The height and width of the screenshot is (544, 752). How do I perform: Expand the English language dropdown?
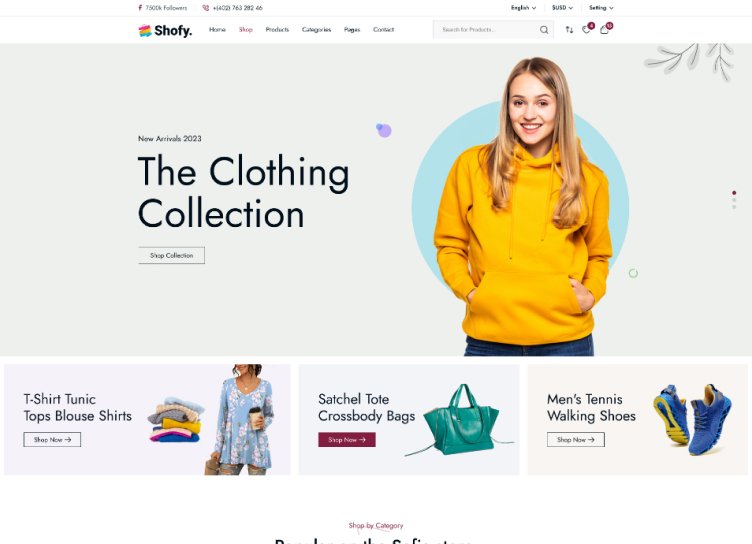point(523,8)
